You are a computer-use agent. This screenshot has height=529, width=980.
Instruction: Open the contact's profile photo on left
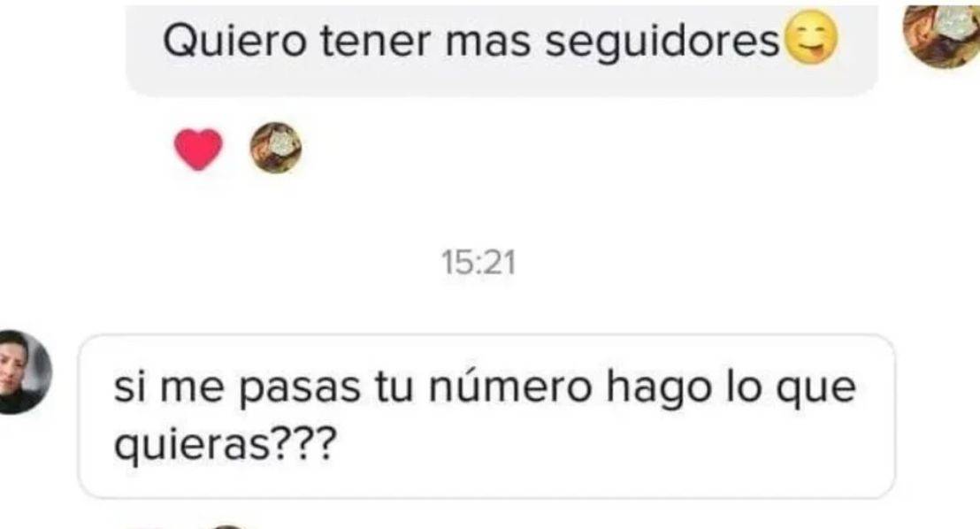coord(23,372)
